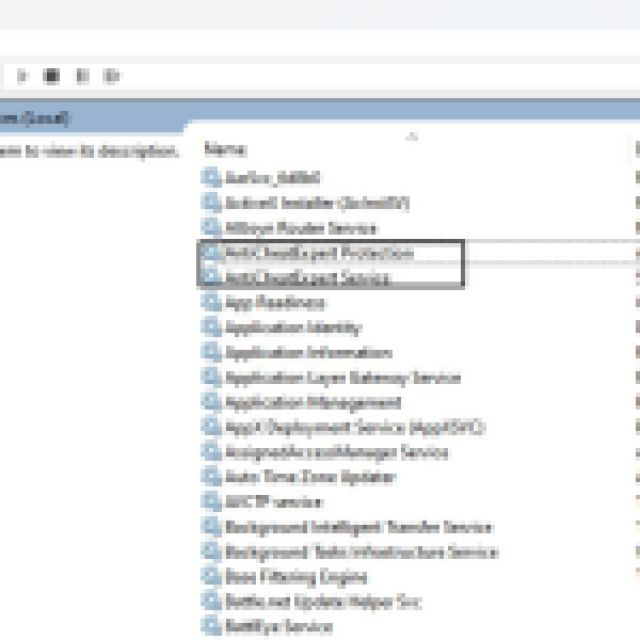Image resolution: width=640 pixels, height=640 pixels.
Task: Select Application Layer Gateway Service row
Action: point(342,378)
